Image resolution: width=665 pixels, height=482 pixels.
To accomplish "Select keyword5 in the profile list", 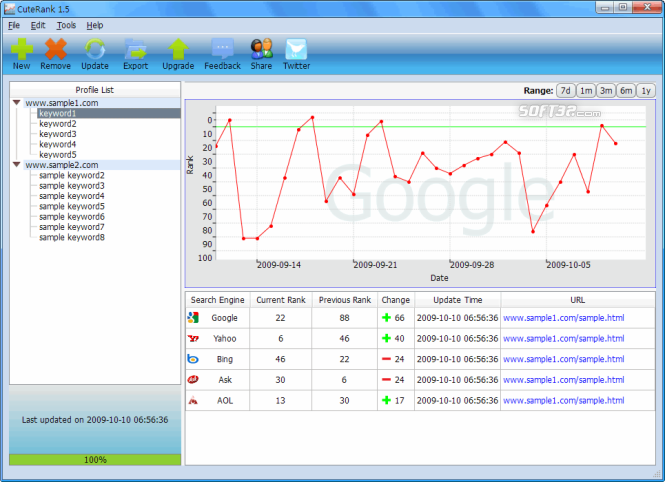I will pyautogui.click(x=58, y=155).
